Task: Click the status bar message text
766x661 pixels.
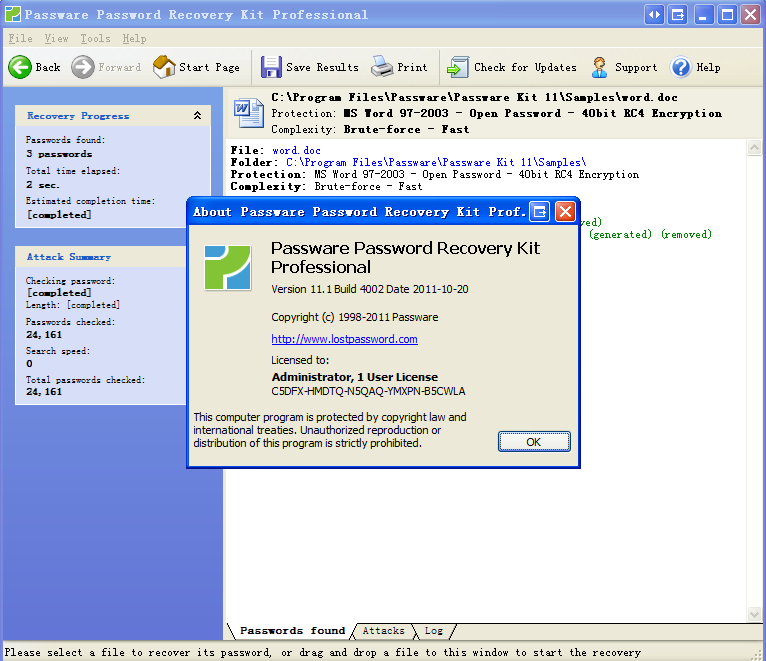Action: coord(322,653)
